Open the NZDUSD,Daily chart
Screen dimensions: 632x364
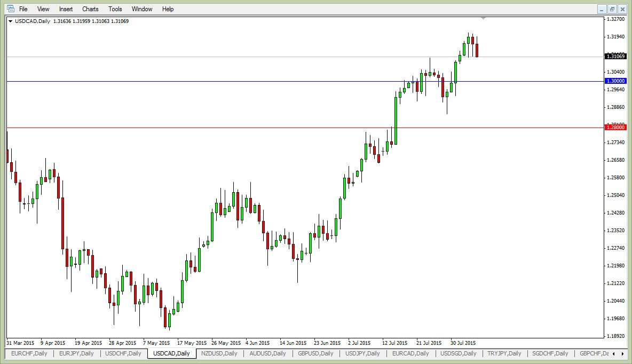pos(219,354)
